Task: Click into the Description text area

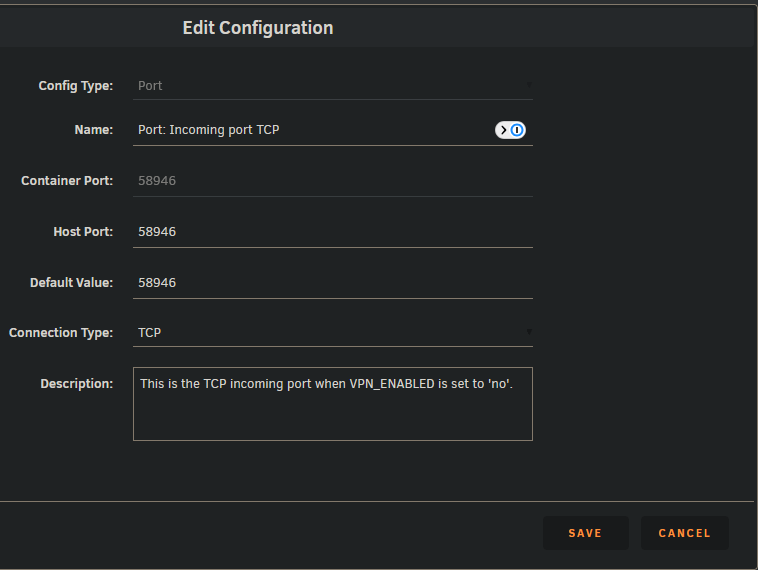Action: [333, 404]
